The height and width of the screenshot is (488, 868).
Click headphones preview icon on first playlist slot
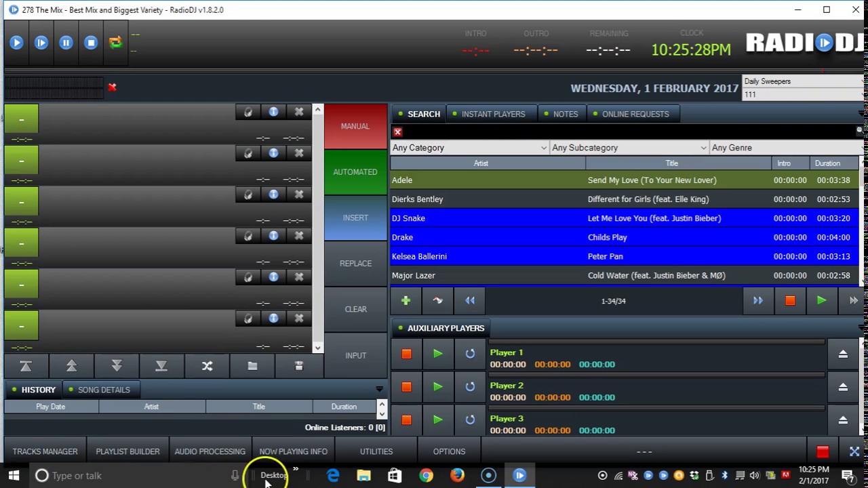(x=248, y=112)
